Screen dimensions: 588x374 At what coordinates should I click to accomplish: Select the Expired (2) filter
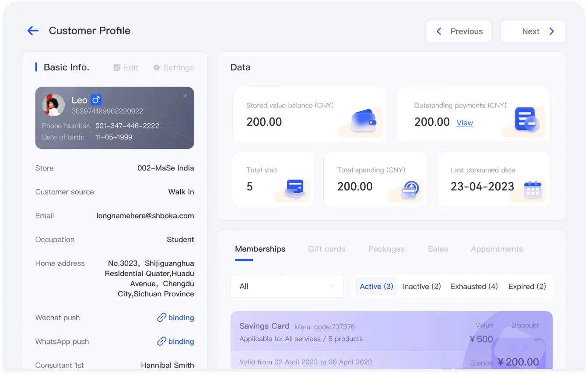pos(527,287)
